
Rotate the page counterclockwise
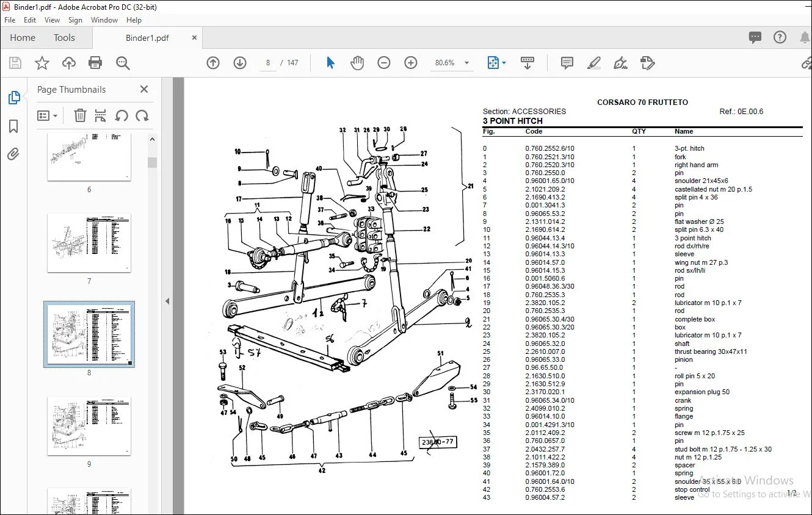click(121, 115)
